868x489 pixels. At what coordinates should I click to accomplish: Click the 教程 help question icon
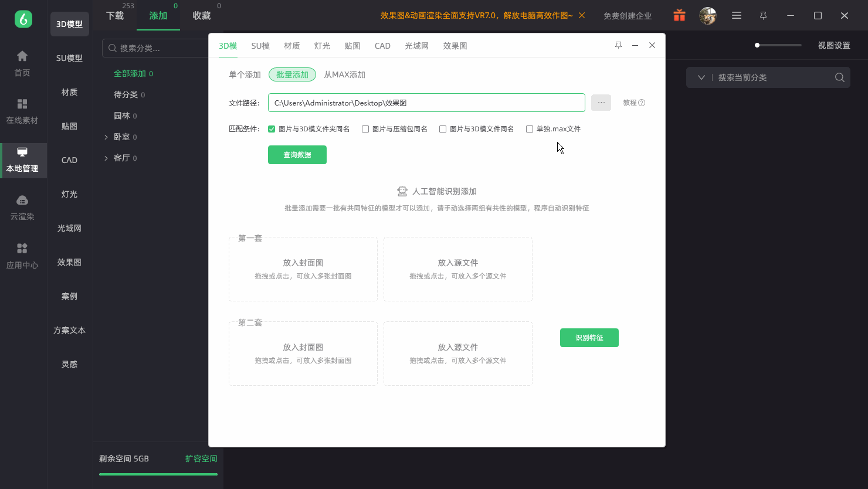(642, 103)
